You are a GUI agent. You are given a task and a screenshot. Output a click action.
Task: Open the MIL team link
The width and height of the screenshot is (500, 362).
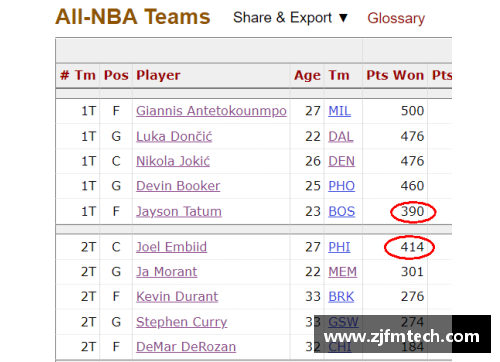(x=339, y=111)
